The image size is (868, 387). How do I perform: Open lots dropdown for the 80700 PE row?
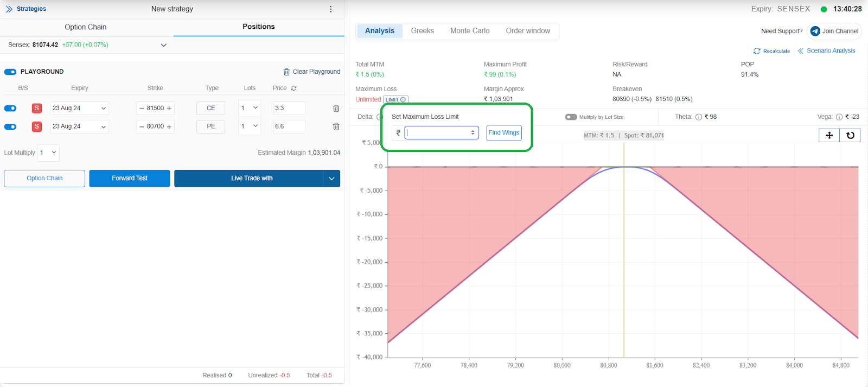click(x=250, y=126)
